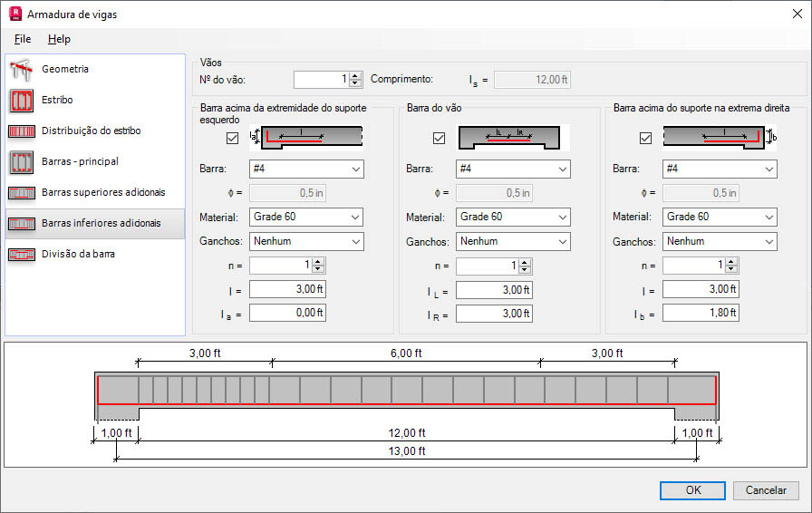This screenshot has height=513, width=812.
Task: Click the Estribo stirrup icon
Action: pos(21,101)
